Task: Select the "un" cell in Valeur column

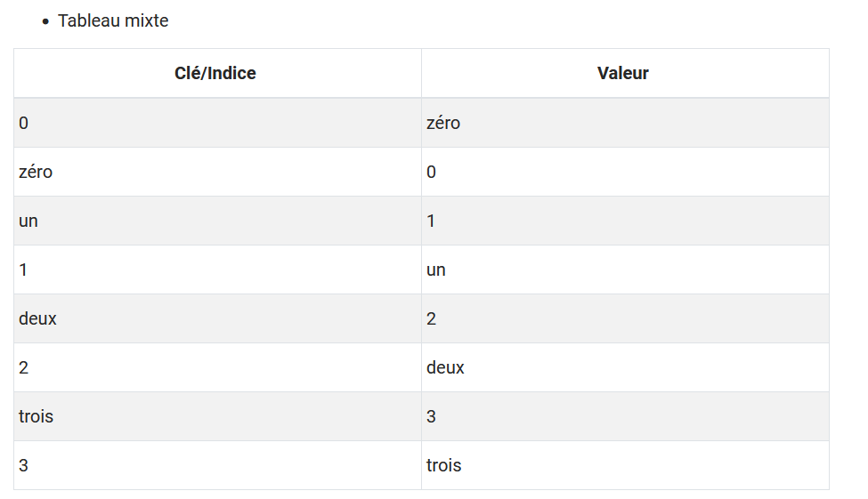Action: (436, 270)
